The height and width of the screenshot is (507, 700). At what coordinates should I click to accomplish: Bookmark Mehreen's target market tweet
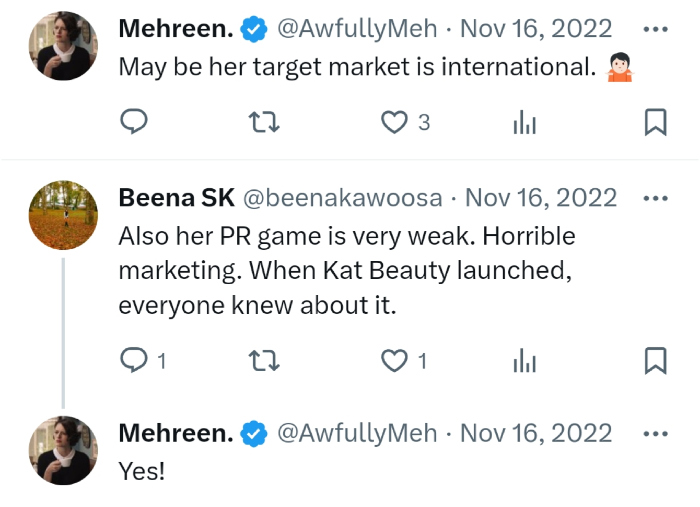pyautogui.click(x=655, y=122)
